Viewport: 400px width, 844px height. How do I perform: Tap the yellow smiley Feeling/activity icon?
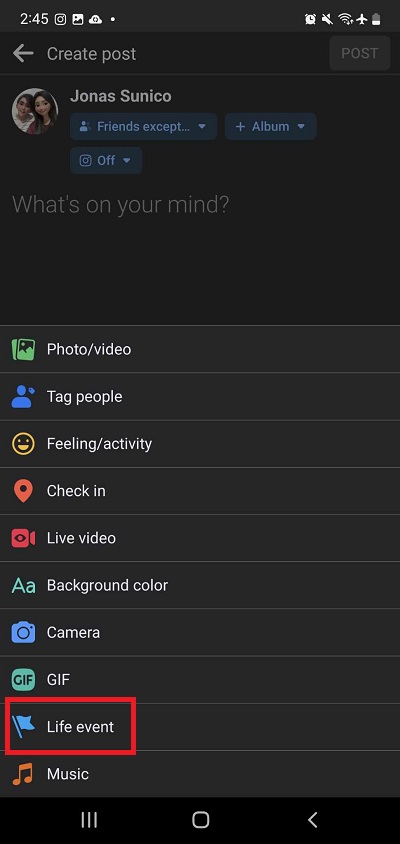(x=23, y=444)
